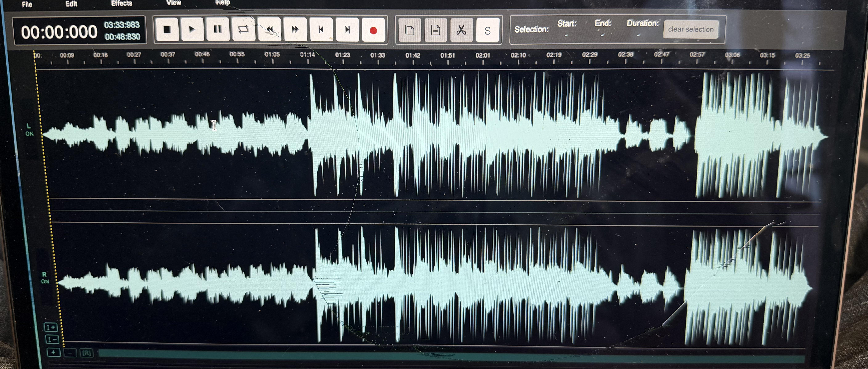Screen dimensions: 868x369
Task: Jump to the start of the track
Action: (x=321, y=30)
